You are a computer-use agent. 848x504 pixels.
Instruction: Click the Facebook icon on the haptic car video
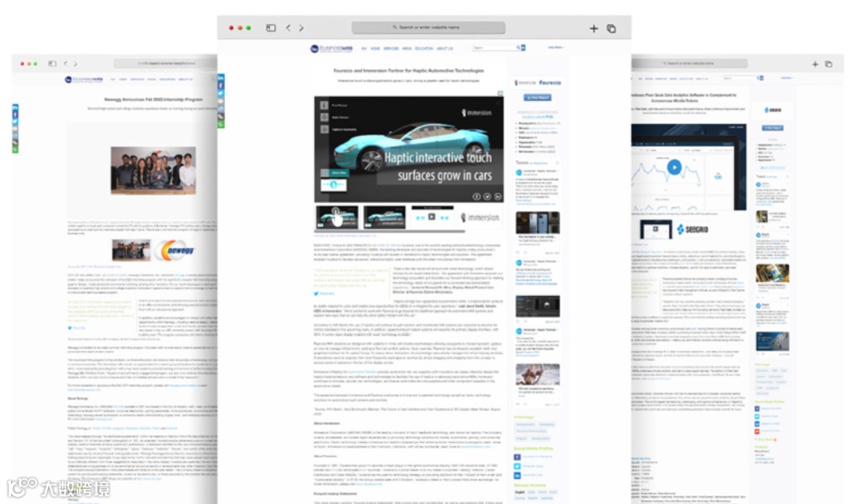477,196
